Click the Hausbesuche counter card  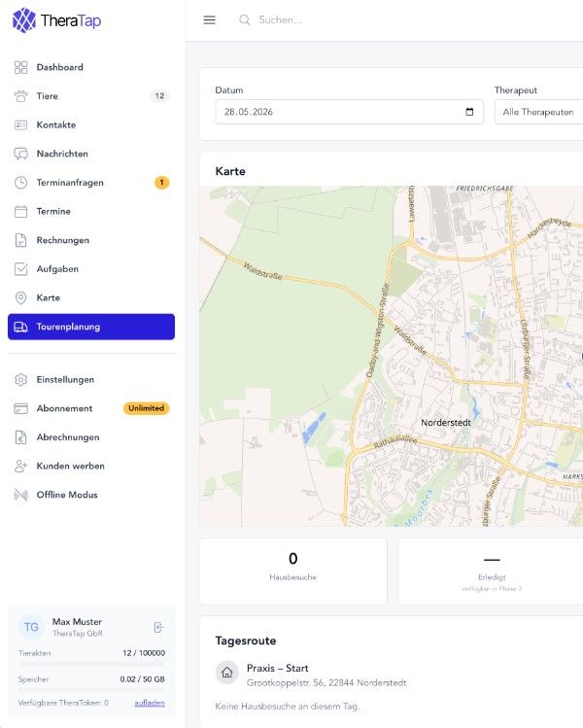tap(292, 572)
